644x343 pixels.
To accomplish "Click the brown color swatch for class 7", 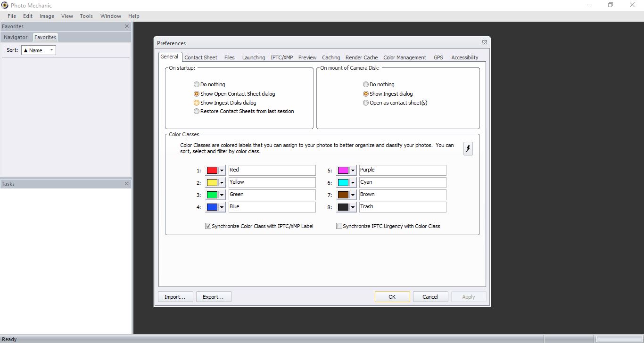I will (343, 195).
